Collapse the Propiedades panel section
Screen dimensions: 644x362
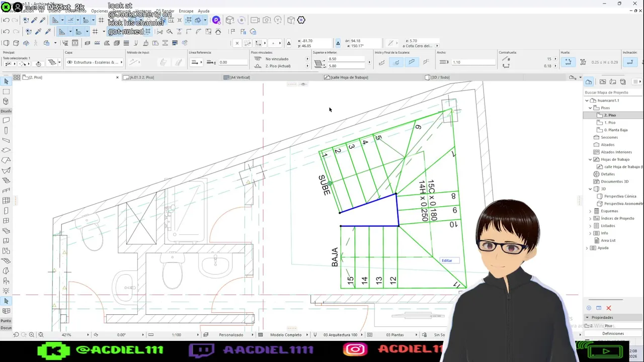pos(587,317)
